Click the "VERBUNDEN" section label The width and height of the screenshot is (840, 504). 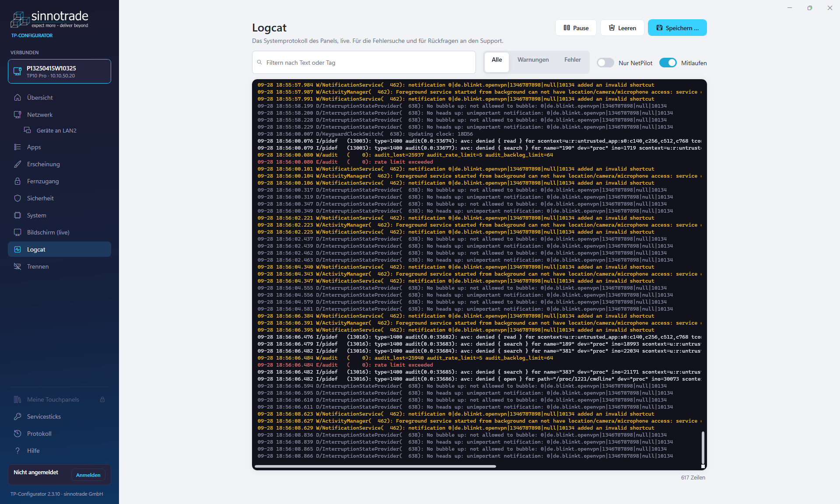[24, 52]
